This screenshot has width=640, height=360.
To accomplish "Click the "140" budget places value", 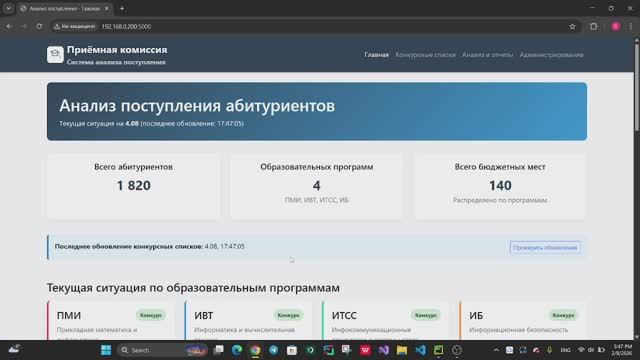I will tap(500, 186).
